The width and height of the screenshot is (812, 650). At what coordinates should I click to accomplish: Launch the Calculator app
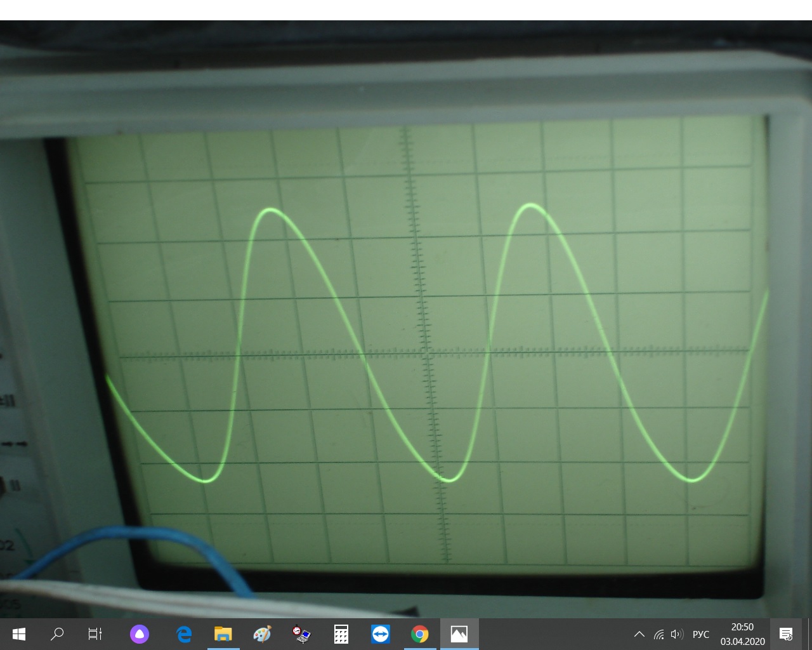(341, 633)
